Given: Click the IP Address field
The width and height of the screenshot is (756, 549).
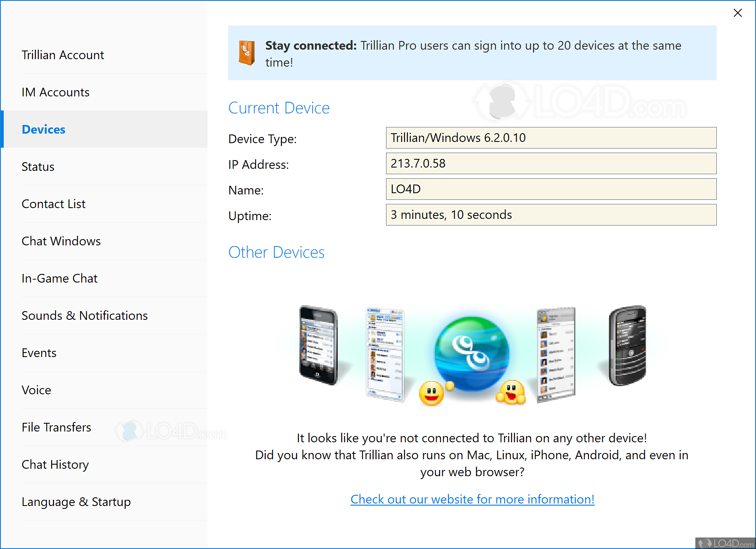Looking at the screenshot, I should point(551,163).
